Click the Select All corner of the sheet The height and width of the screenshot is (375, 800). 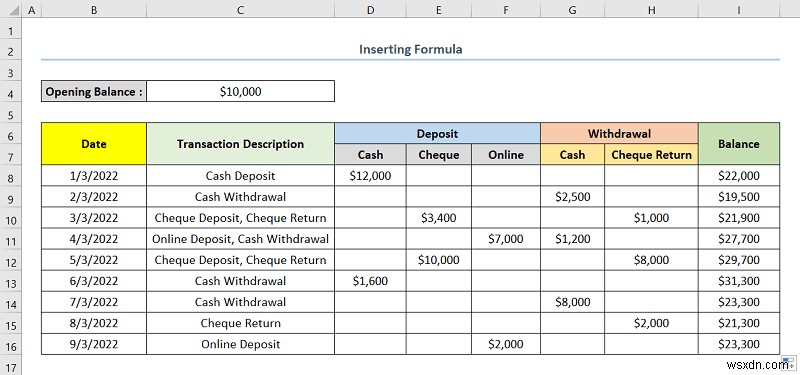11,10
